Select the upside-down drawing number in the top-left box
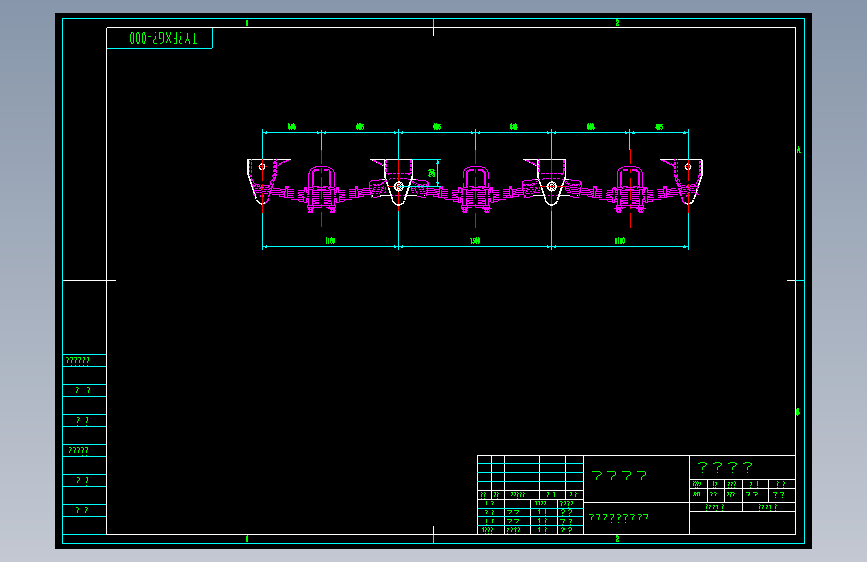Image resolution: width=867 pixels, height=562 pixels. 163,38
